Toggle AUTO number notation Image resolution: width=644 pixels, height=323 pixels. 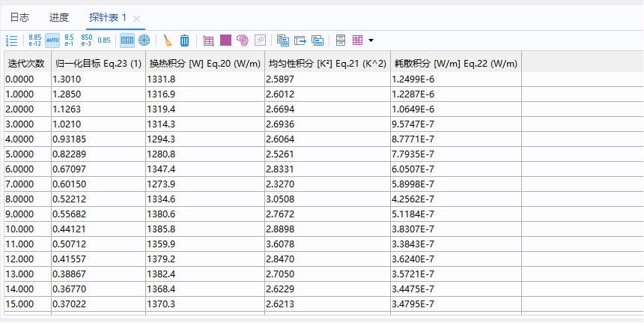52,40
